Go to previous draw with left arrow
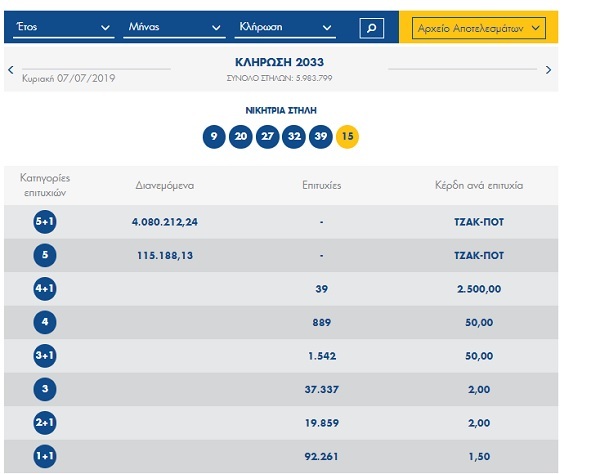The width and height of the screenshot is (600, 474). (11, 70)
